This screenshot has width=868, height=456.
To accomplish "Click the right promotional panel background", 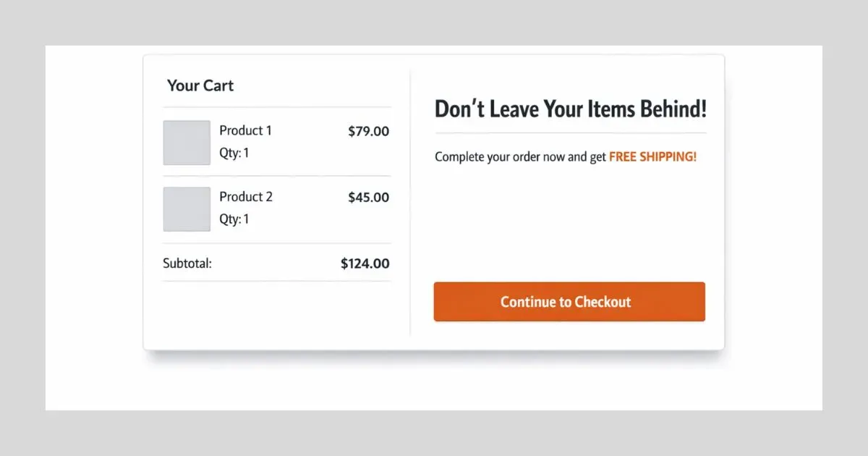I will (x=569, y=224).
